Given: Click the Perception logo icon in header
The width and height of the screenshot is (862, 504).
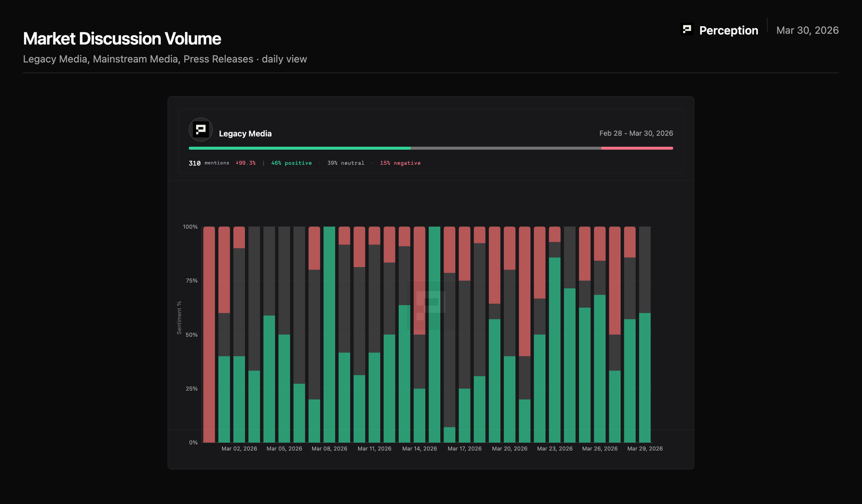Looking at the screenshot, I should point(687,29).
